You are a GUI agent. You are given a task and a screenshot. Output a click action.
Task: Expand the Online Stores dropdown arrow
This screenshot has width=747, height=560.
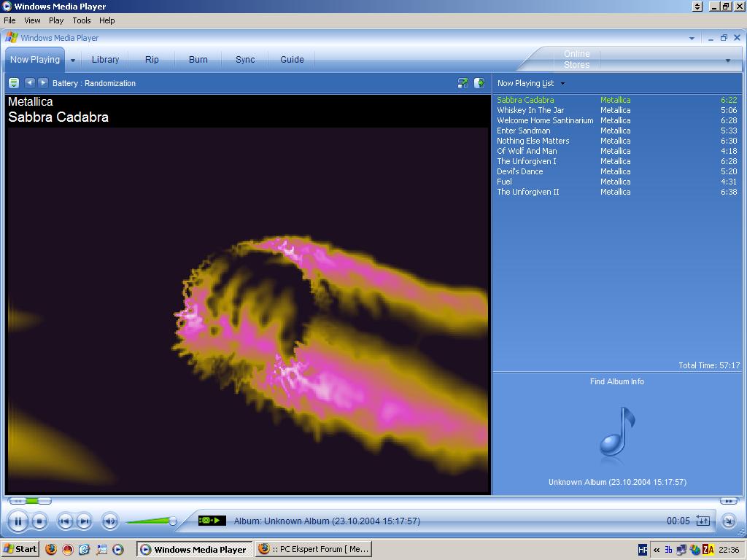727,61
